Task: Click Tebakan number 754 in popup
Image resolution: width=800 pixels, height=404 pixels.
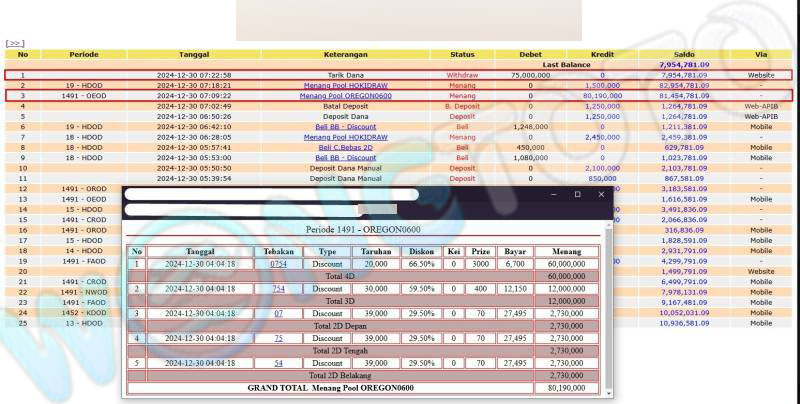Action: click(278, 288)
